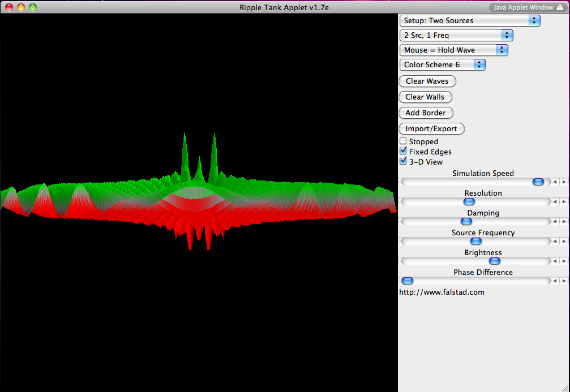570x392 pixels.
Task: Enable the Stopped checkbox to pause simulation
Action: [403, 141]
